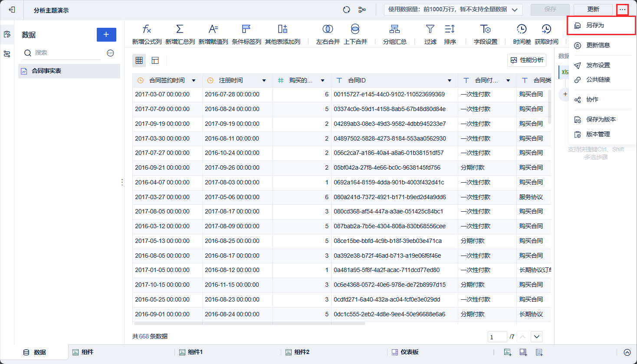
Task: Switch to table grid view icon
Action: (139, 60)
